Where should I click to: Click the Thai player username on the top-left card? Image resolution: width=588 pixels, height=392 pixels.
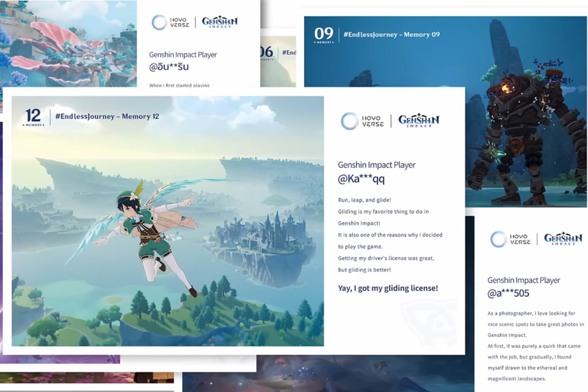click(x=169, y=67)
